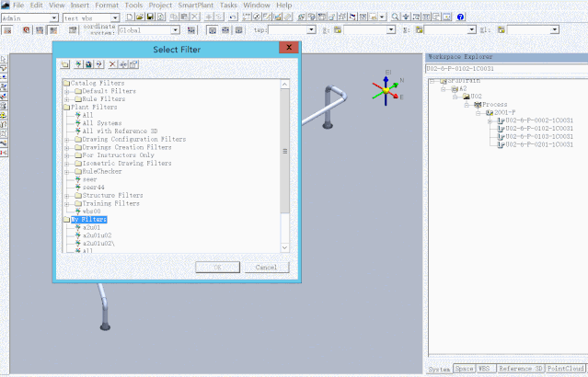Expand the Drawing Configuration Filters folder
This screenshot has width=588, height=377.
tap(67, 140)
